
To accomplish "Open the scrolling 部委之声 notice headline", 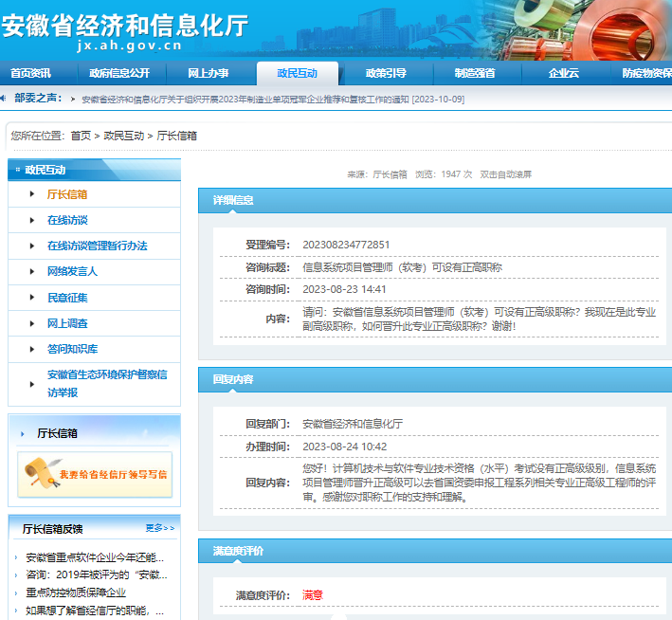I will (273, 100).
